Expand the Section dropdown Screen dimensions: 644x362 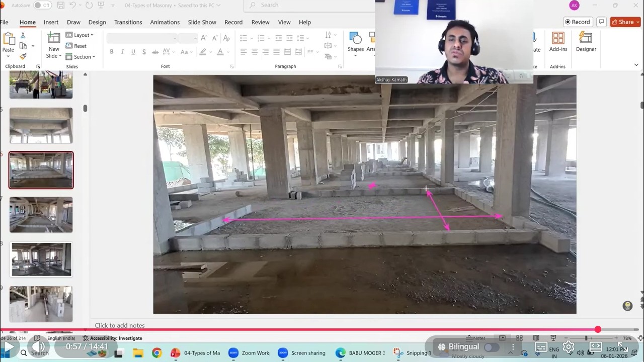click(80, 57)
